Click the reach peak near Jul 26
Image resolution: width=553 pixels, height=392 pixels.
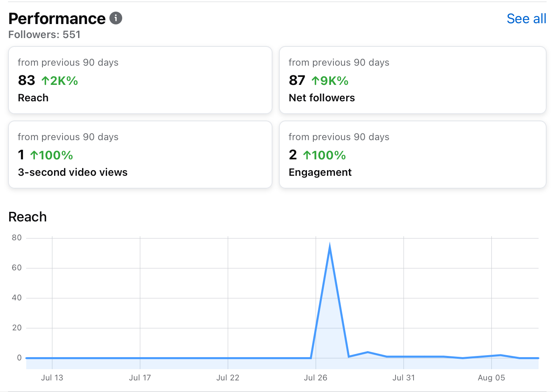coord(329,245)
